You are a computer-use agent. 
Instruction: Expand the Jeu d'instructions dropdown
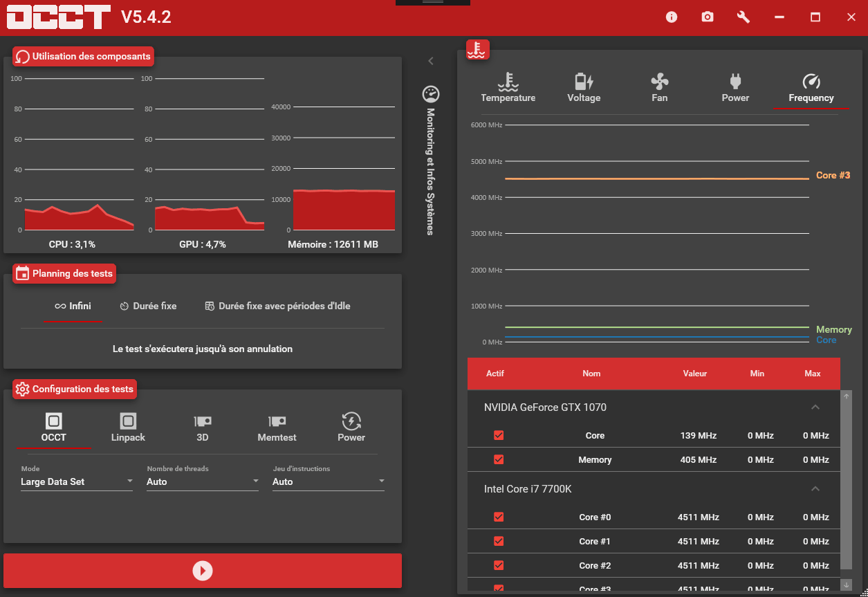click(328, 481)
